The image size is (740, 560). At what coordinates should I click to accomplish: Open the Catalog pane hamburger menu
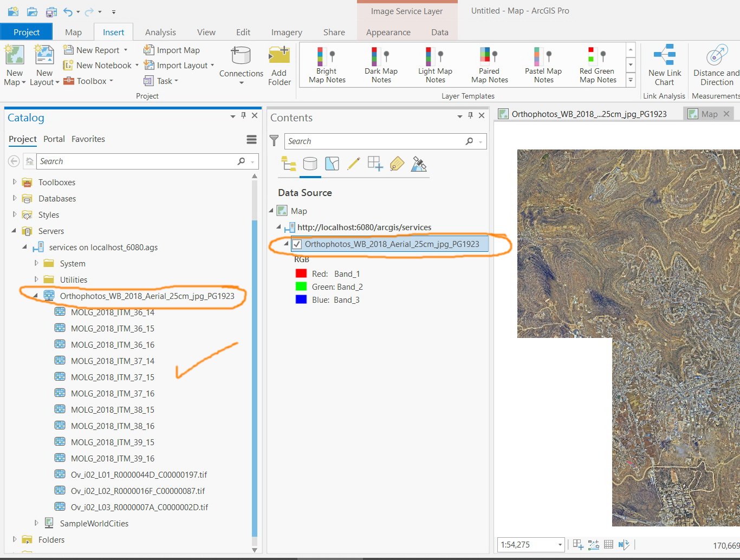pos(251,140)
